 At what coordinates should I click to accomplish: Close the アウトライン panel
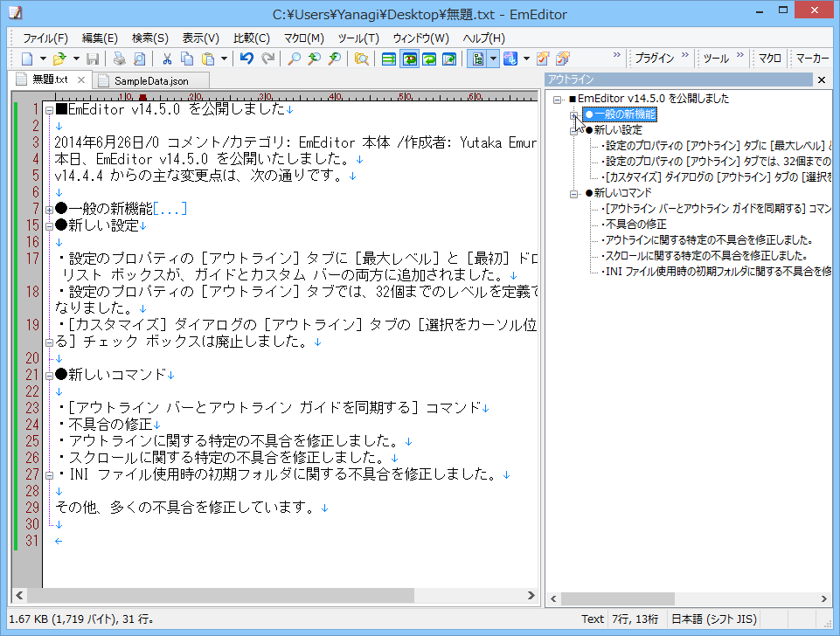click(x=822, y=79)
